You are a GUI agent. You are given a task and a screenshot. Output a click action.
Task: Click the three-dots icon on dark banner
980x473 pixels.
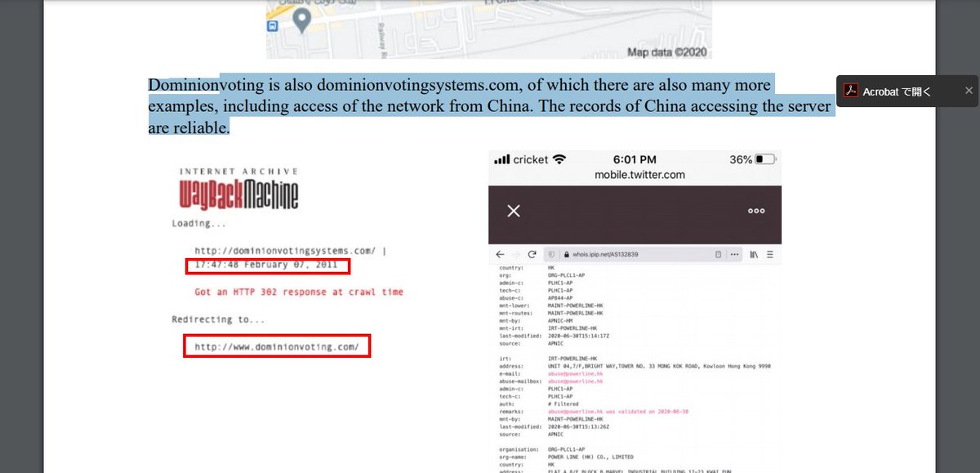(756, 211)
